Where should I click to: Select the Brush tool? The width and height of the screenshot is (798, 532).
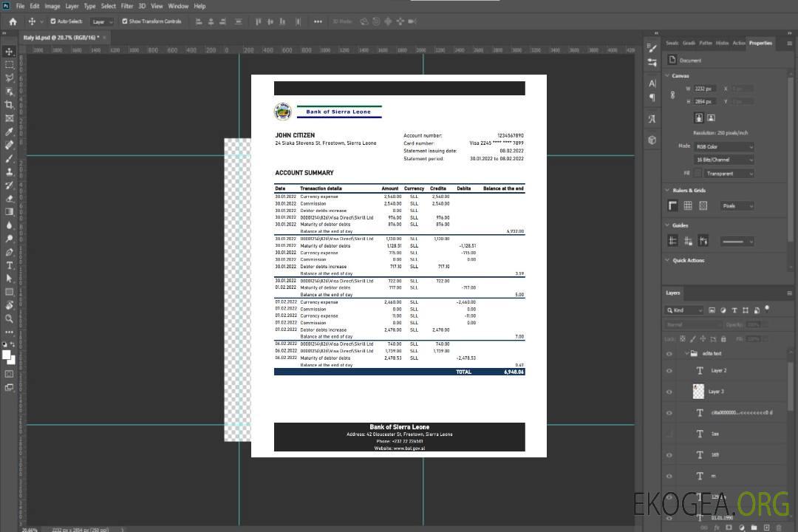[9, 158]
